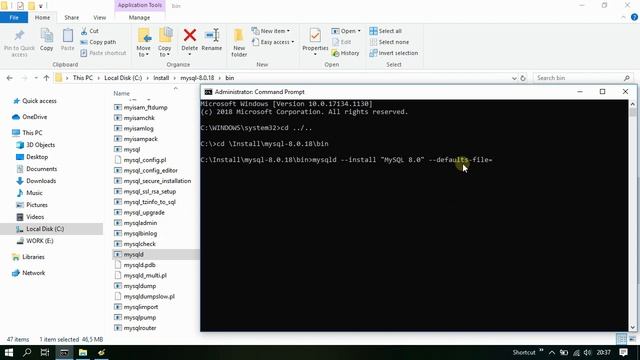This screenshot has width=640, height=360.
Task: Click Invert selection
Action: click(394, 53)
